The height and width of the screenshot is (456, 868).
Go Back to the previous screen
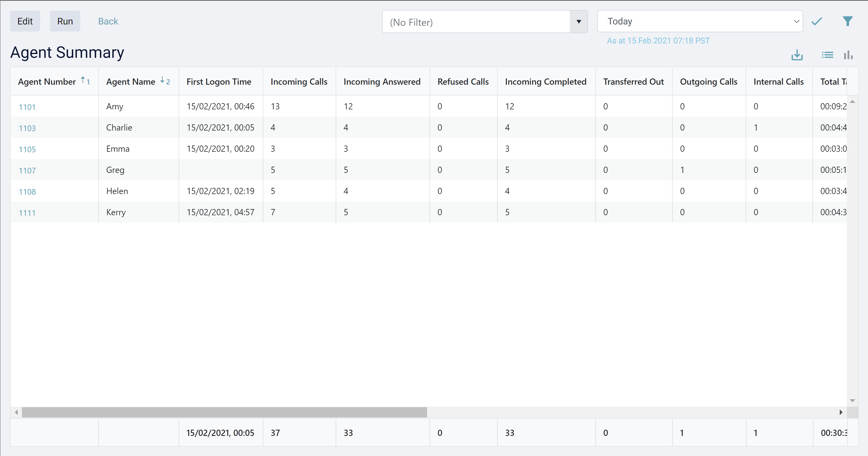point(108,21)
